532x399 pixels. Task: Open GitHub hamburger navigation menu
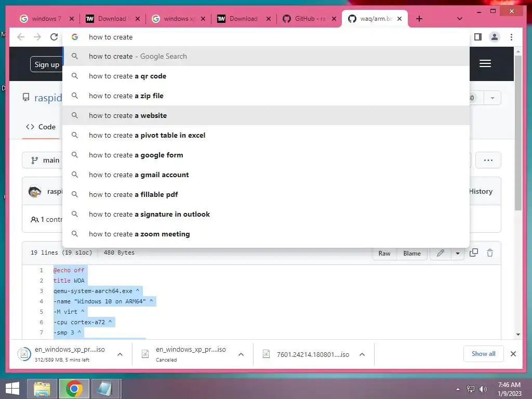pos(485,63)
